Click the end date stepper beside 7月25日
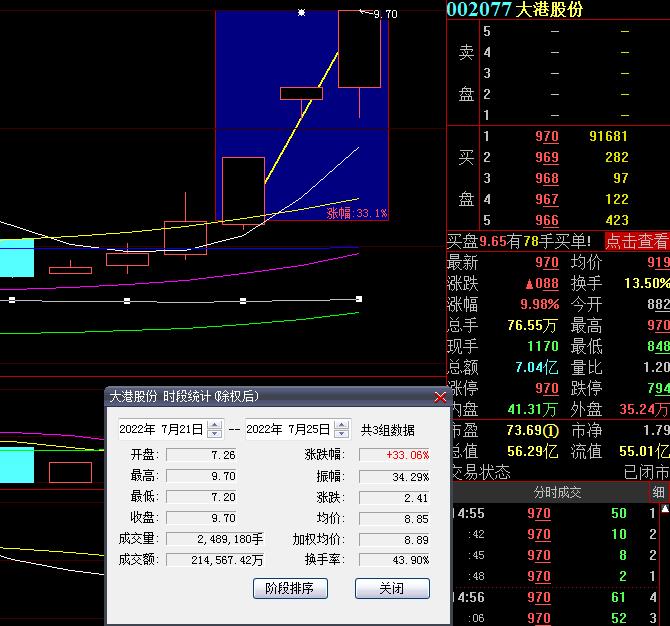 tap(342, 429)
